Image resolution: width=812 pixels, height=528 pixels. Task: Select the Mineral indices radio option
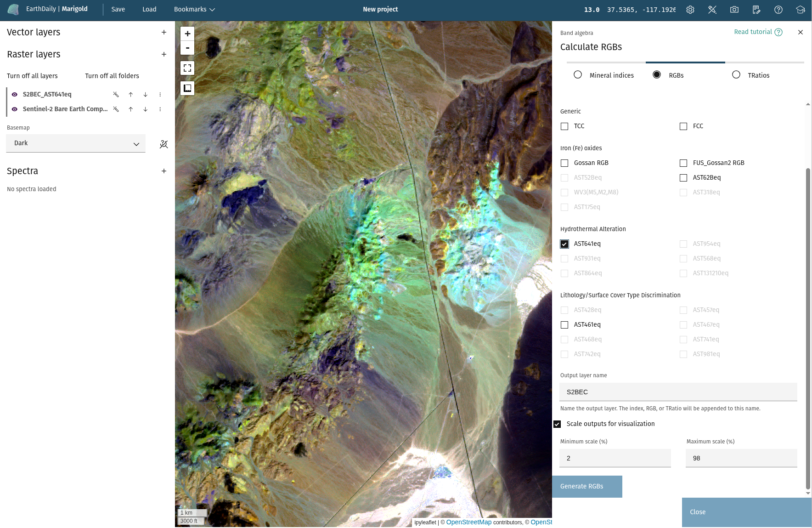coord(578,75)
